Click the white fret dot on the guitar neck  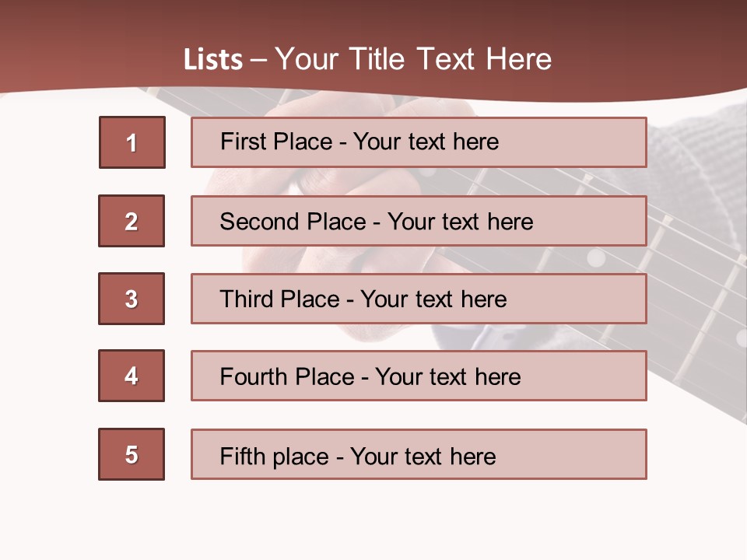[596, 257]
